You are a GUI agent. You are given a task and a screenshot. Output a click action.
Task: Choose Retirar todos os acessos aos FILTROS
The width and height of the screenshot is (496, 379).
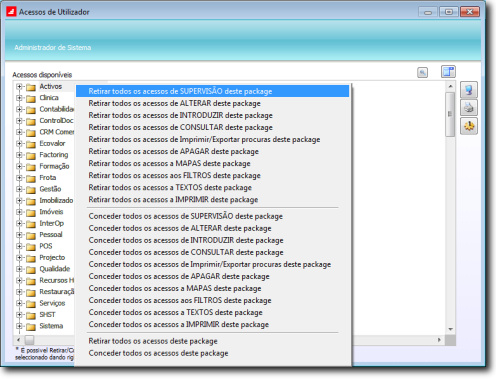click(213, 175)
